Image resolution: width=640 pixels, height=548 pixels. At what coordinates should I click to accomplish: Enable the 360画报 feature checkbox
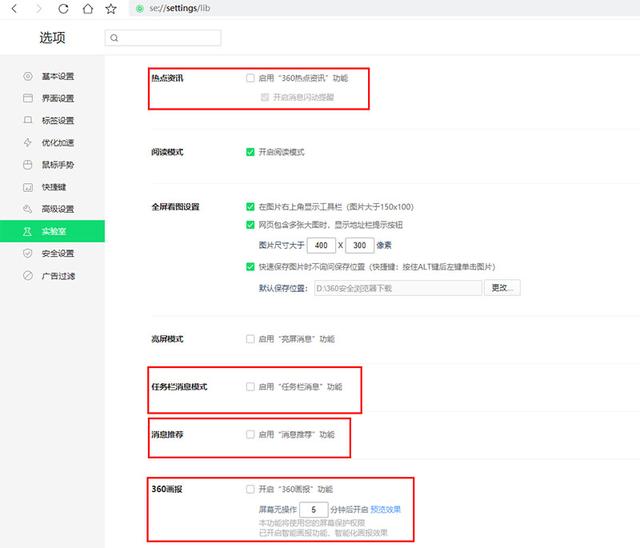tap(250, 489)
